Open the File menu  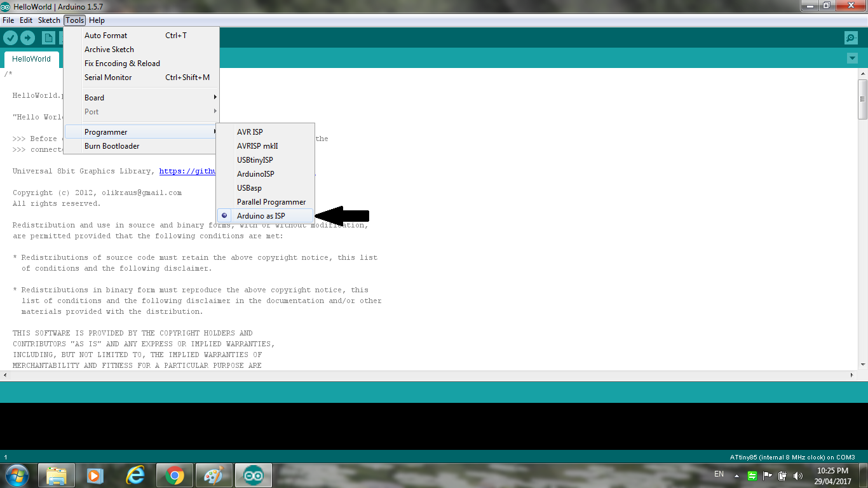pyautogui.click(x=8, y=20)
